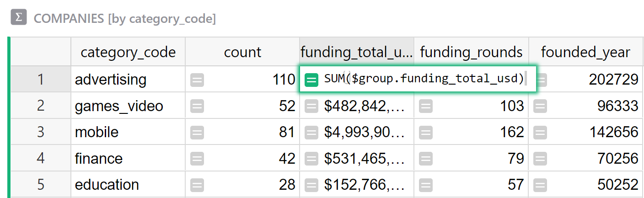This screenshot has width=644, height=198.
Task: Select row number 3 header
Action: point(41,132)
